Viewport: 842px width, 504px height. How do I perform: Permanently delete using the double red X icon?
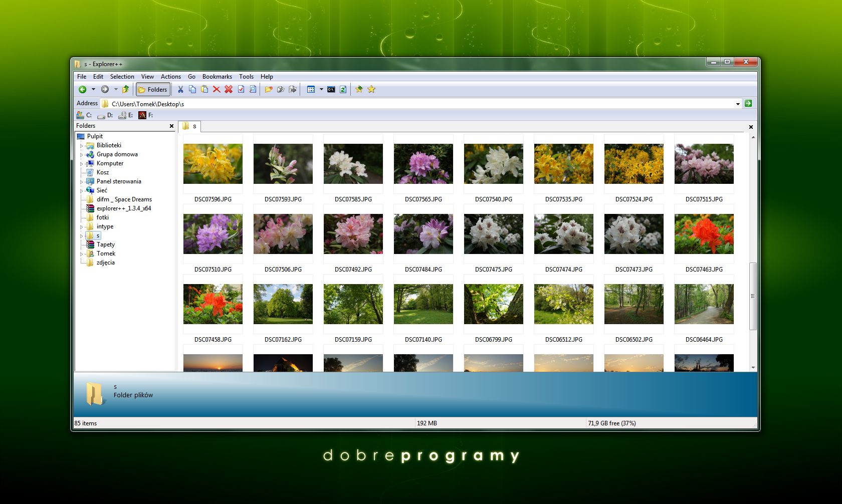click(229, 89)
